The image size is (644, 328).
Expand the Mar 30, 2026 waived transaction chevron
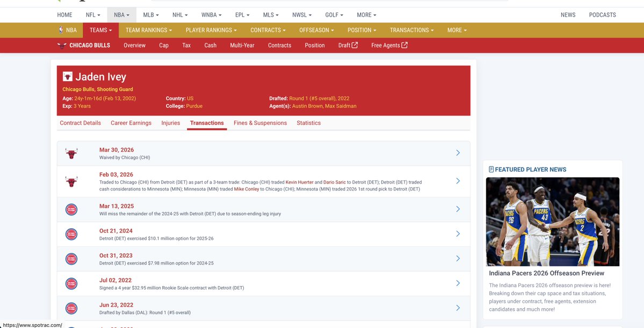(x=458, y=152)
